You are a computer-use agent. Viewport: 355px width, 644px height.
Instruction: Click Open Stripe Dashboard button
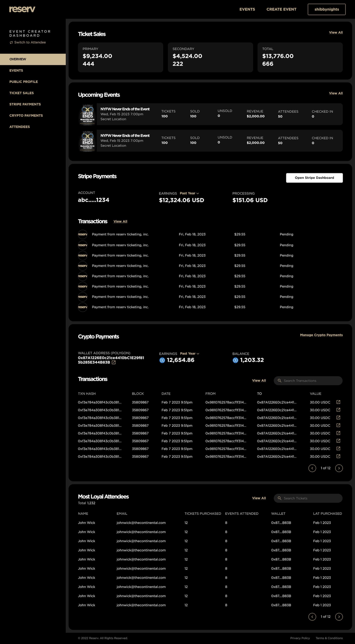[x=314, y=178]
